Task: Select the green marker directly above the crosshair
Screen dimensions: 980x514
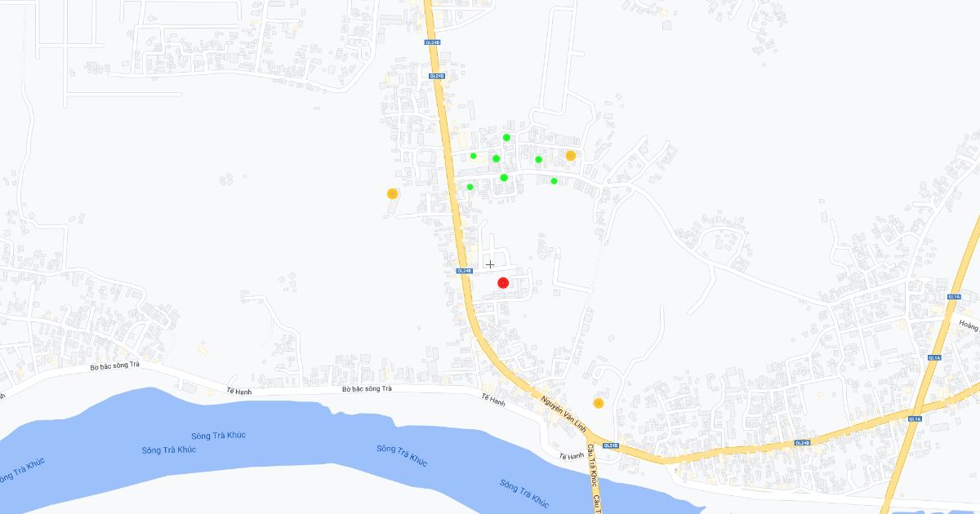Action: click(496, 158)
